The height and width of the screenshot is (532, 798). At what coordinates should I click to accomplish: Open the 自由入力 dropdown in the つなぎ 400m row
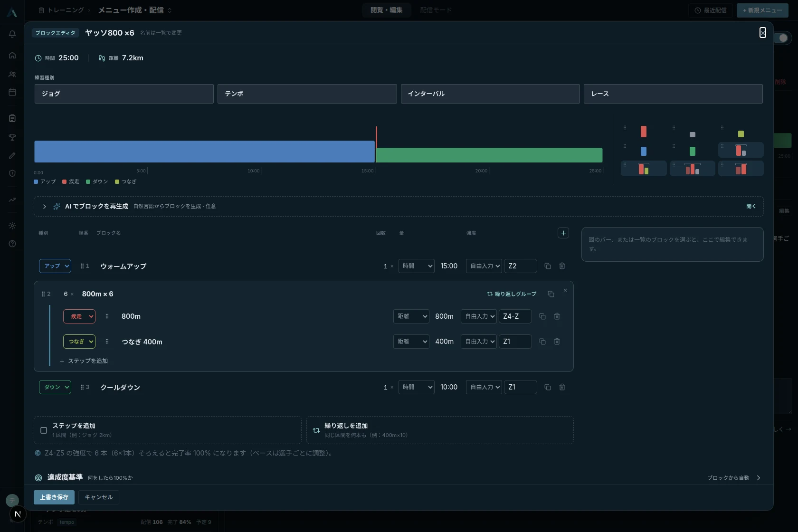point(479,342)
